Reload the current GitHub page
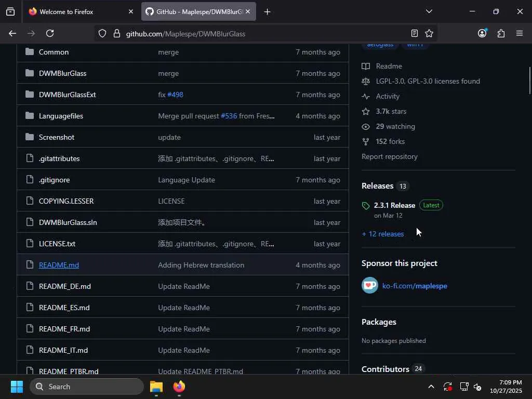The image size is (532, 399). point(50,33)
